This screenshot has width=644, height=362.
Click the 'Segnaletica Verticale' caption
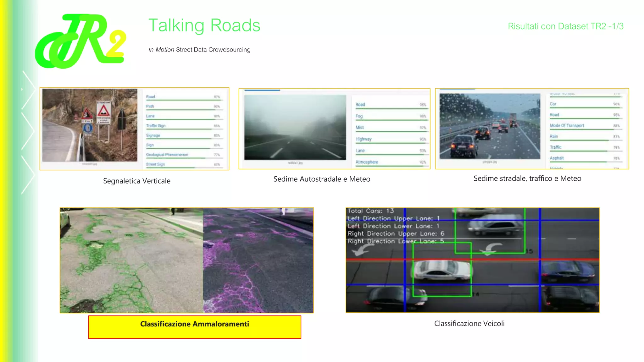click(x=137, y=181)
